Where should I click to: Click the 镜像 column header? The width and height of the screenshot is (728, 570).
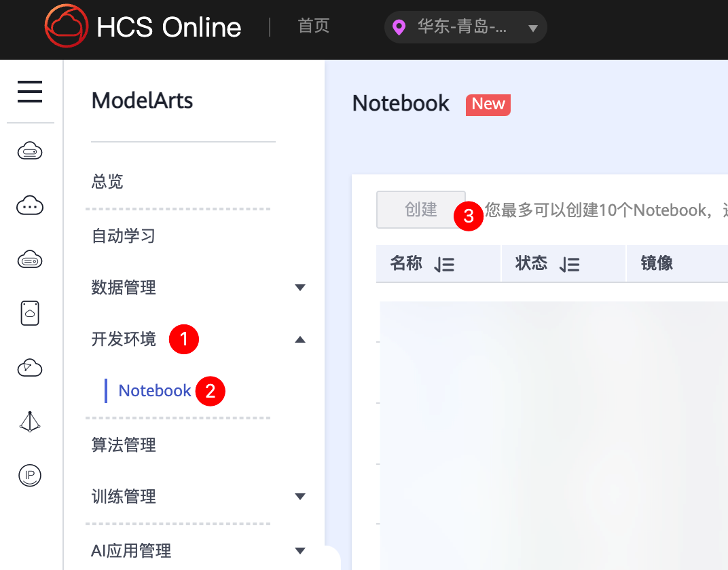pos(657,263)
